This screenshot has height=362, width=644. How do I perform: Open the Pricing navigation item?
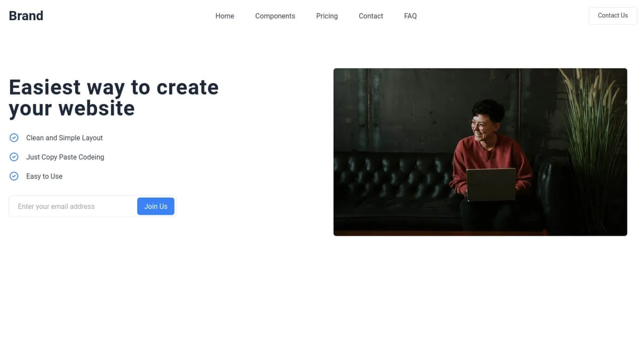tap(327, 16)
